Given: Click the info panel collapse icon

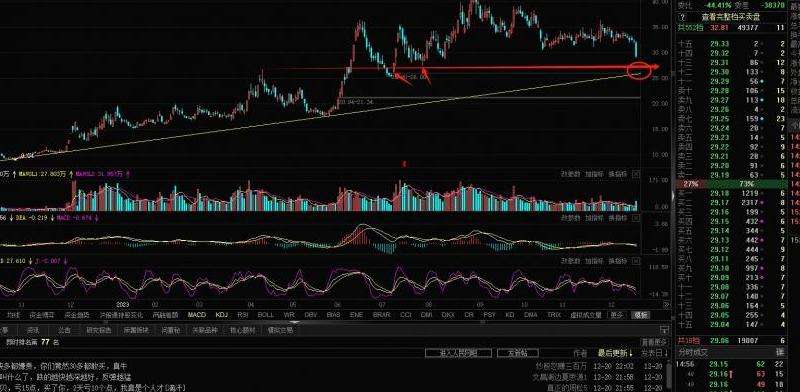Looking at the screenshot, I should [x=664, y=330].
